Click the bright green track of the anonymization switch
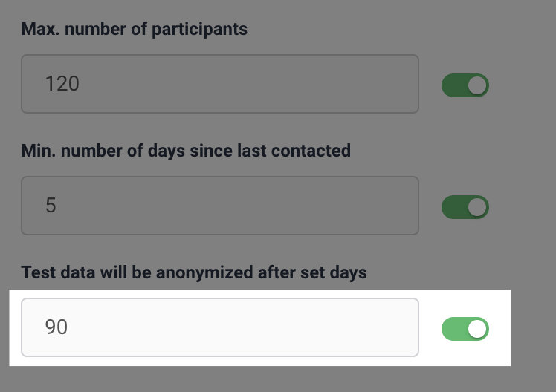 click(454, 329)
